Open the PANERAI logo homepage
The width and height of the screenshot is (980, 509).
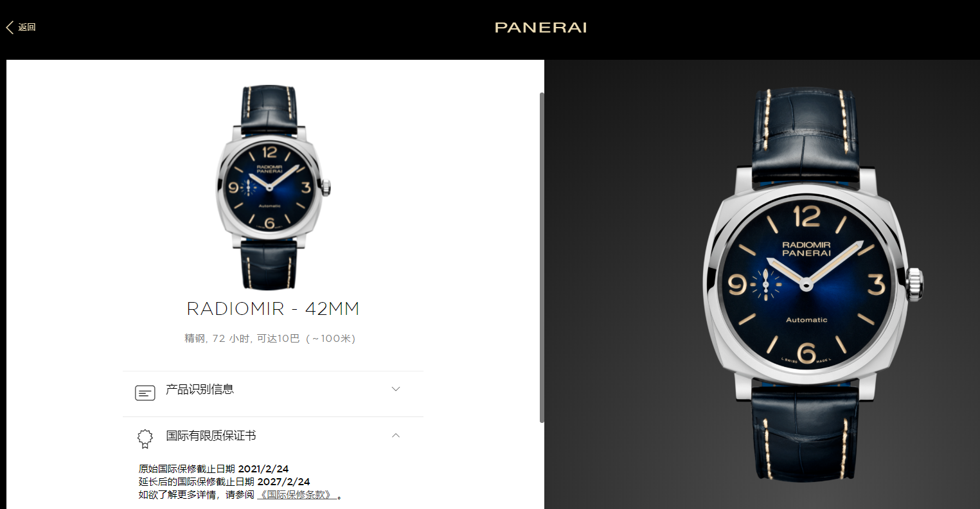pyautogui.click(x=540, y=27)
